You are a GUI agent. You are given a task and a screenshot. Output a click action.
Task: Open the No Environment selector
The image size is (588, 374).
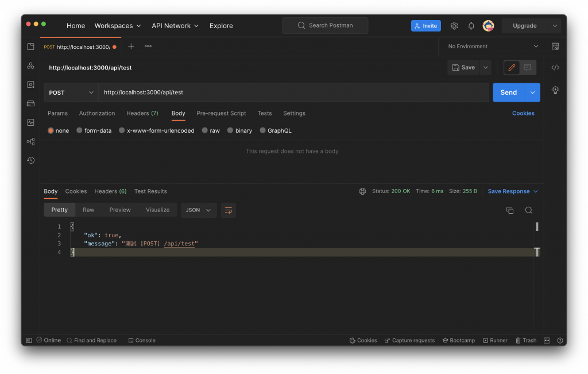[x=493, y=47]
